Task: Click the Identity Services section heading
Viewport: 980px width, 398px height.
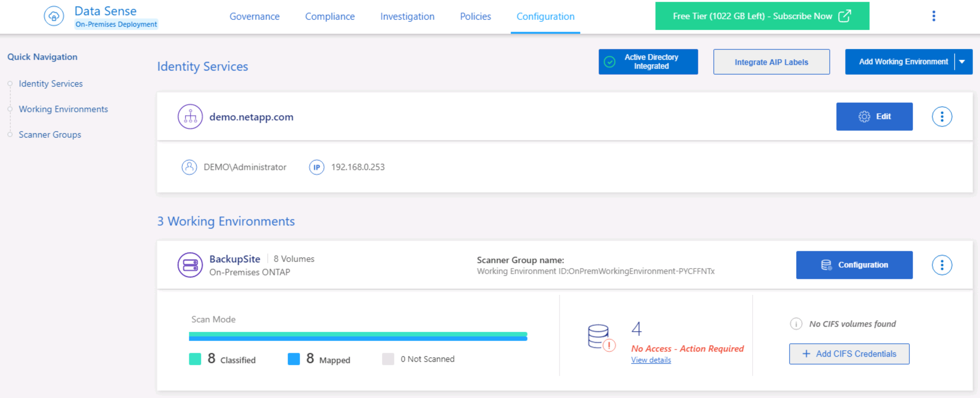Action: (203, 66)
